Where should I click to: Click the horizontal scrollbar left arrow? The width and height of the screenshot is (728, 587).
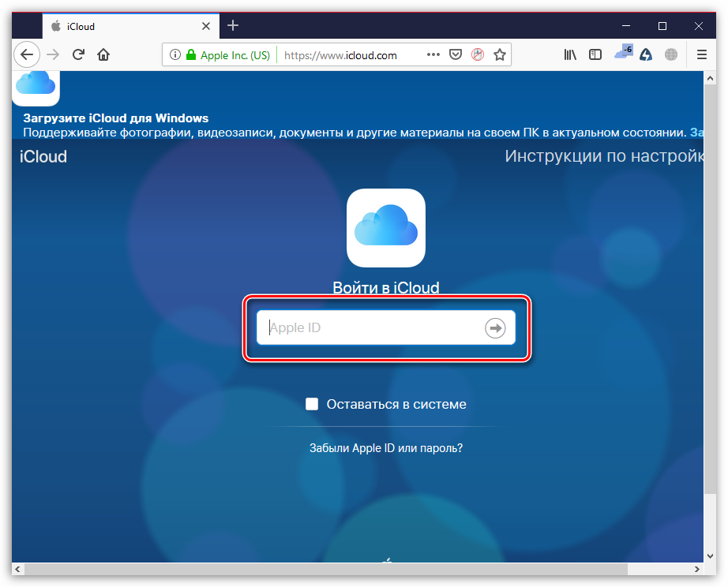(17, 569)
